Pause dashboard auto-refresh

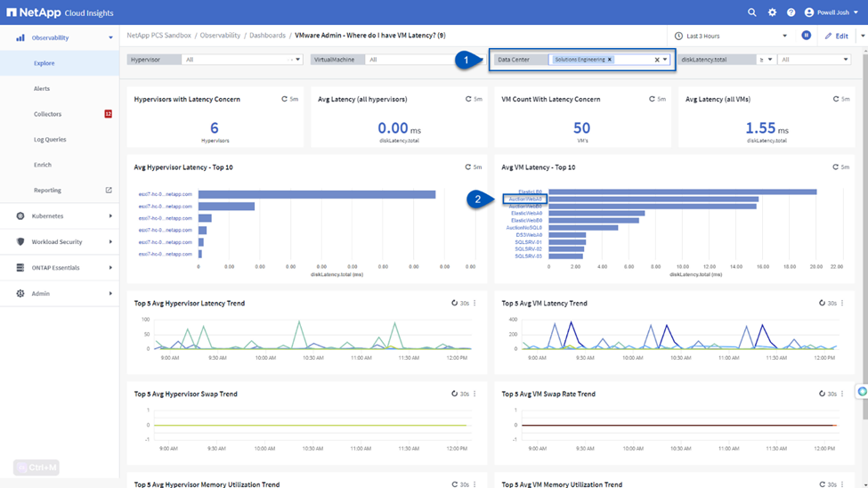pos(806,36)
